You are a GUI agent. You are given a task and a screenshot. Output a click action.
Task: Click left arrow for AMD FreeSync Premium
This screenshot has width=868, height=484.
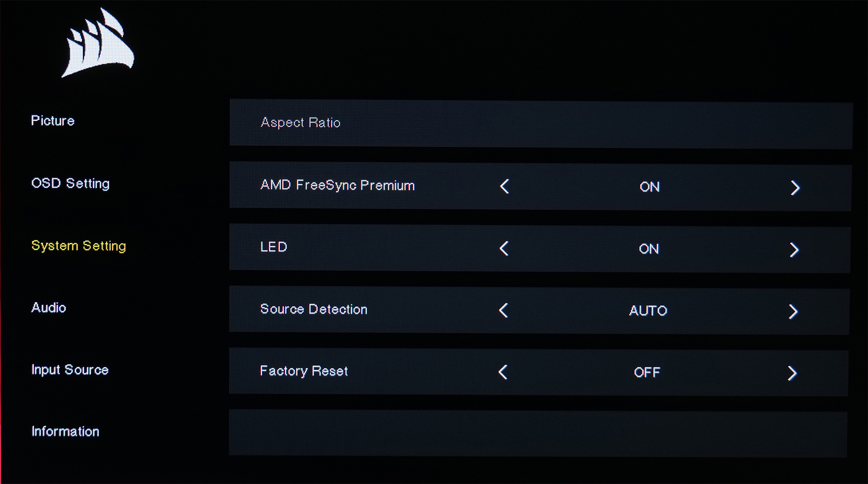[504, 186]
